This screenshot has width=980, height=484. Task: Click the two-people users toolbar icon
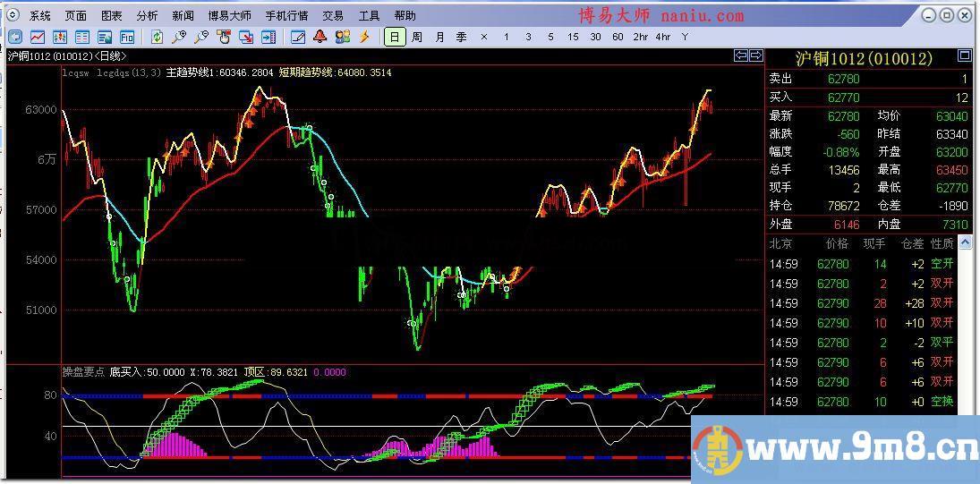coord(342,37)
